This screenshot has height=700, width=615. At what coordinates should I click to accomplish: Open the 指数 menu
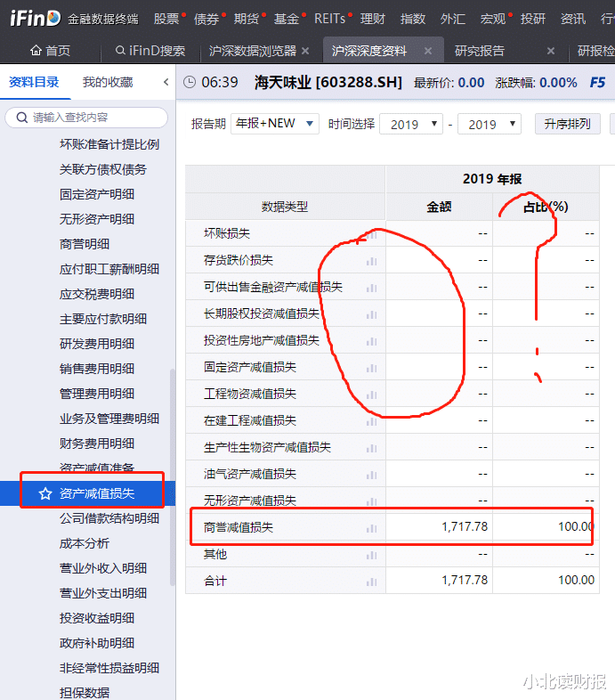tap(413, 19)
